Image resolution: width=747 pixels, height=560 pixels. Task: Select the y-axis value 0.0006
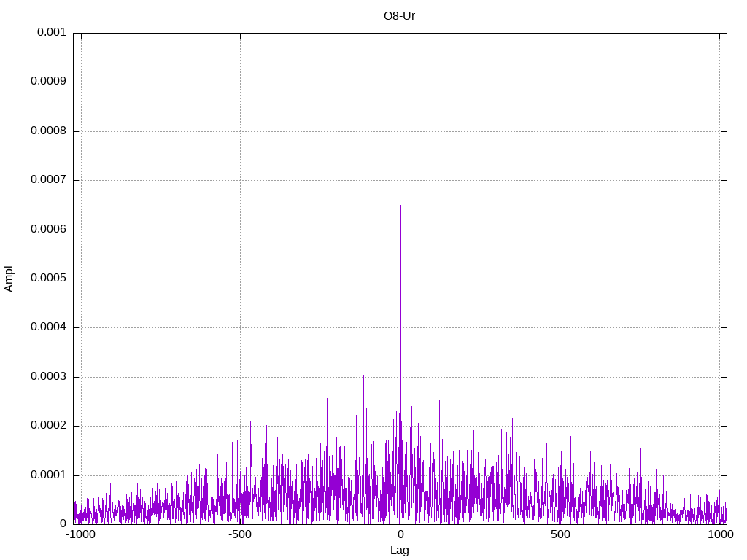[48, 230]
